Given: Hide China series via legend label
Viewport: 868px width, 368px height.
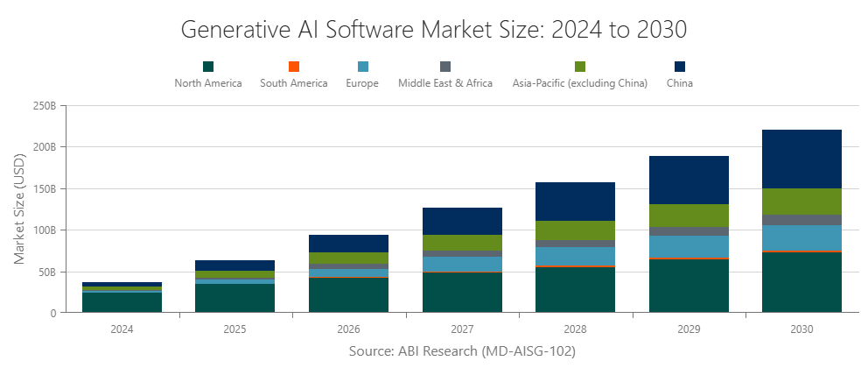Looking at the screenshot, I should click(680, 83).
